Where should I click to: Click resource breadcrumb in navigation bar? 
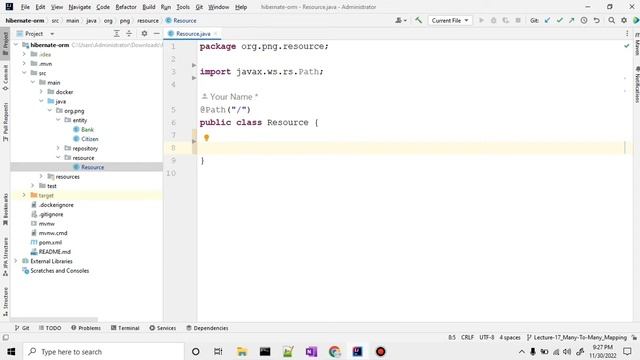point(148,20)
